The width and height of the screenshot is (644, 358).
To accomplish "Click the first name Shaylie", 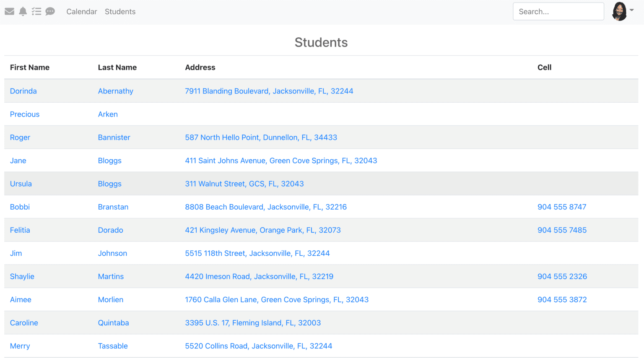I will coord(22,276).
